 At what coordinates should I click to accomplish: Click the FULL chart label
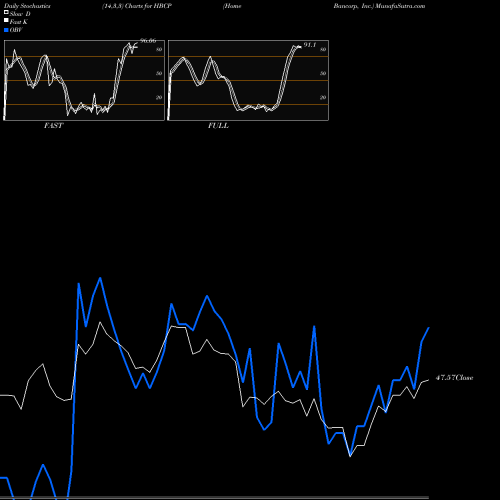point(218,125)
